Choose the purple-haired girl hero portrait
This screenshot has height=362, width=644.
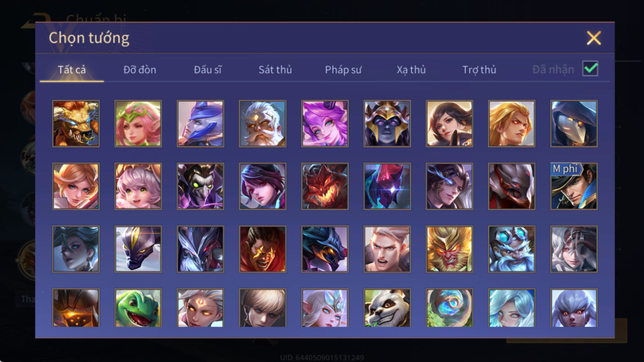325,124
